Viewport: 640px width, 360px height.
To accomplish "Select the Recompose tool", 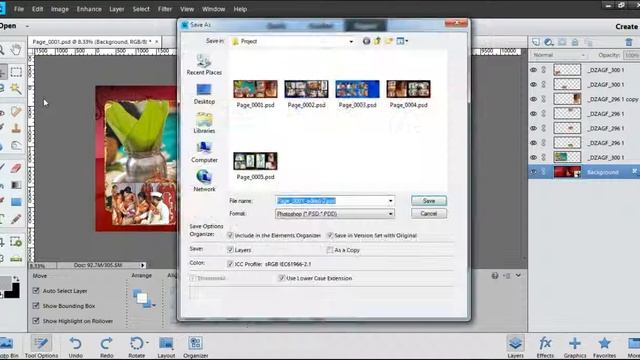I will 16,242.
